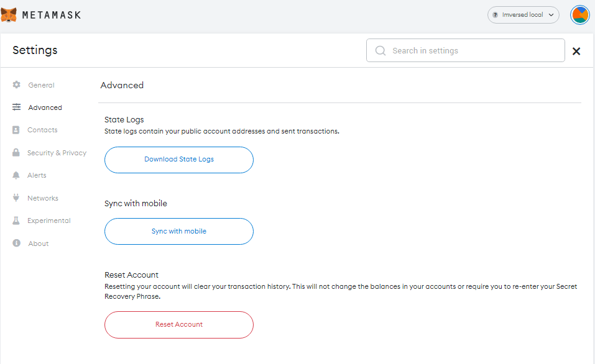
Task: Switch to the Alerts tab
Action: [37, 175]
